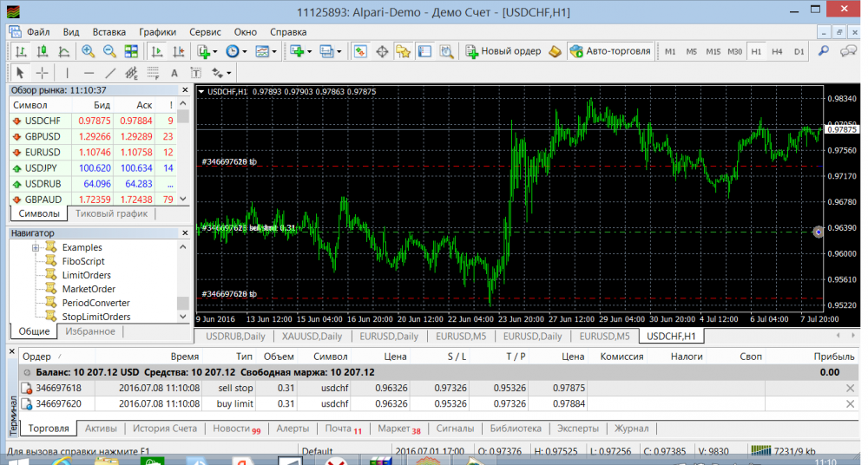This screenshot has width=868, height=465.
Task: Toggle the Авто-торговля button
Action: (610, 51)
